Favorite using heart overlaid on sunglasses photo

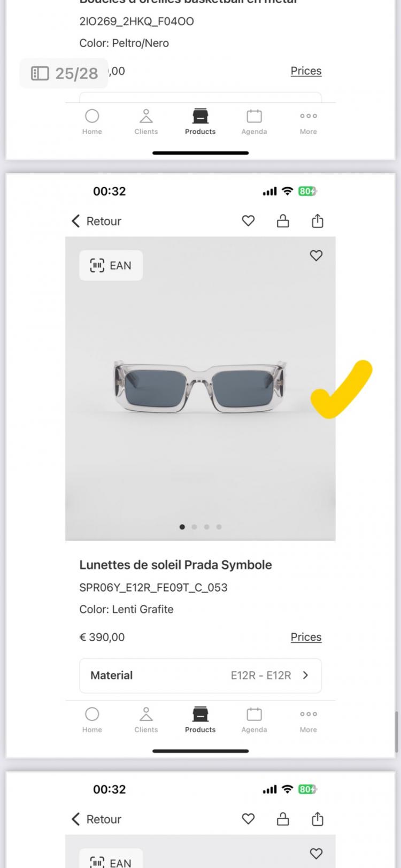(316, 256)
